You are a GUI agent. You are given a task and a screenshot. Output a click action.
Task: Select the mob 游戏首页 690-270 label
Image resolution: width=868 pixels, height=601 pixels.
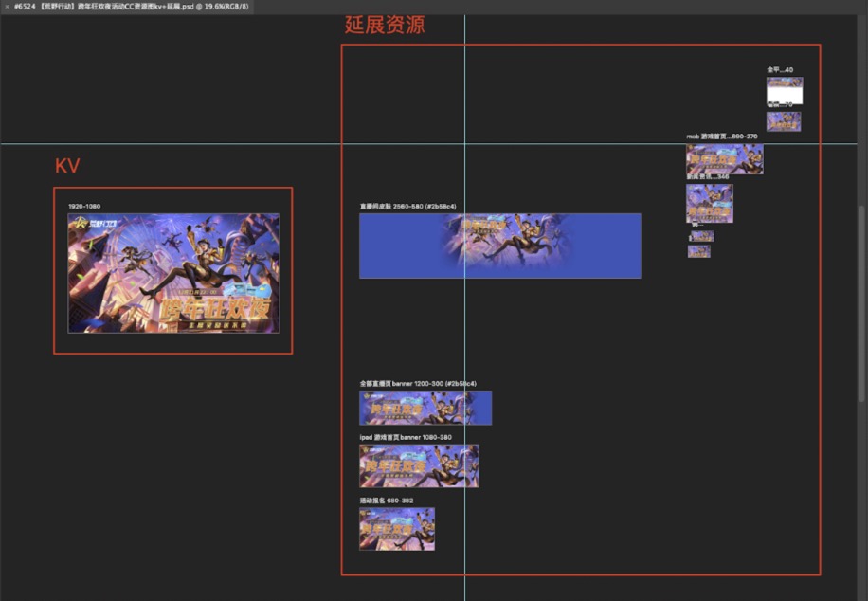(x=722, y=136)
